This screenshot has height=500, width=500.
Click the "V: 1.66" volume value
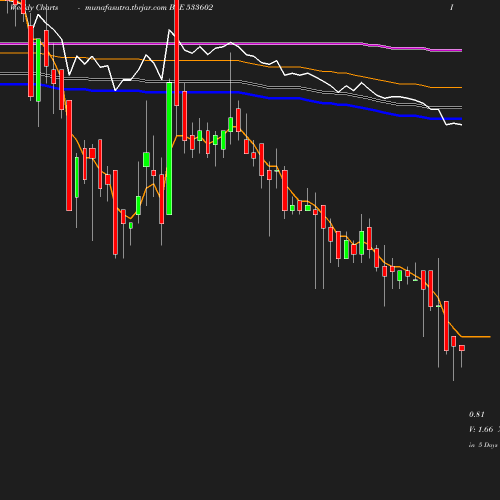481,429
